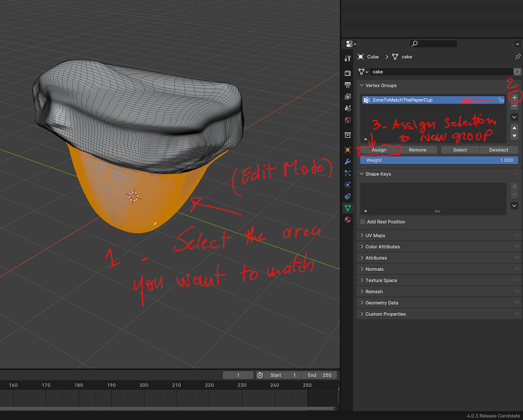Open the Collection properties tab
This screenshot has height=420, width=523.
[x=348, y=135]
